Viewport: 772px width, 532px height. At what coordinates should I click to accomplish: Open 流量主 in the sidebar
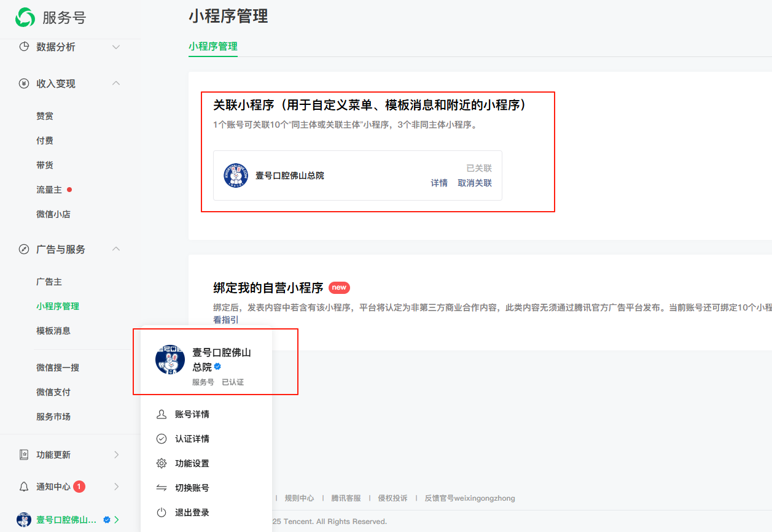point(49,190)
